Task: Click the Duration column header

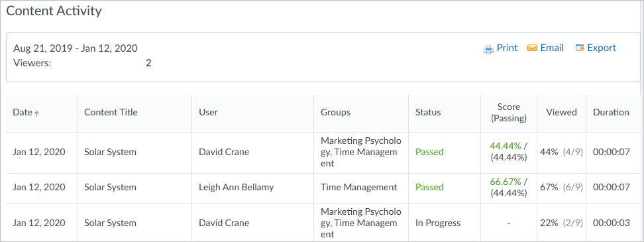Action: [x=611, y=113]
